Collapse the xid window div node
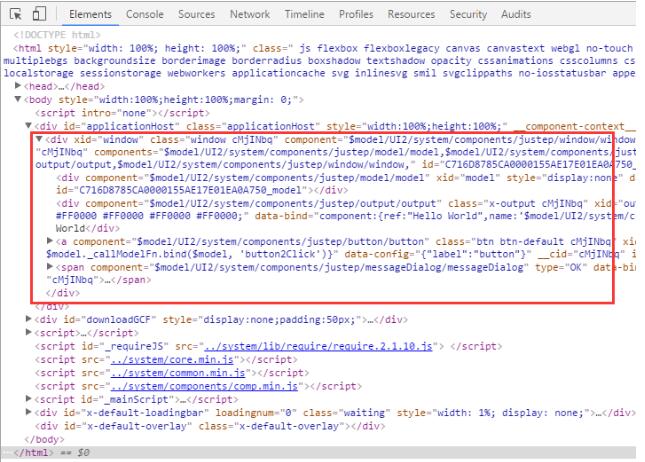Screen dimensions: 645x462 (x=39, y=139)
